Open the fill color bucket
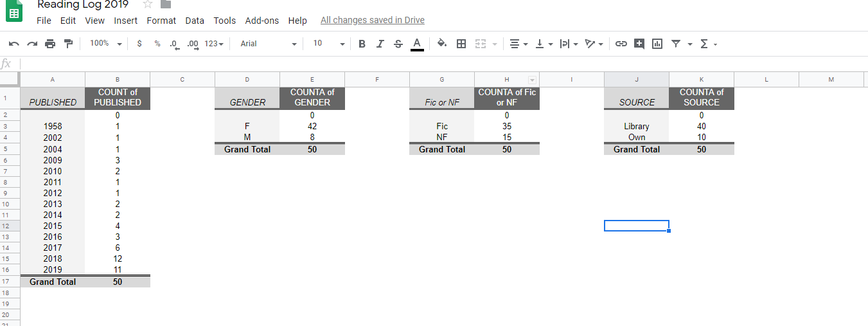Screen dimensions: 868x326 pos(441,44)
